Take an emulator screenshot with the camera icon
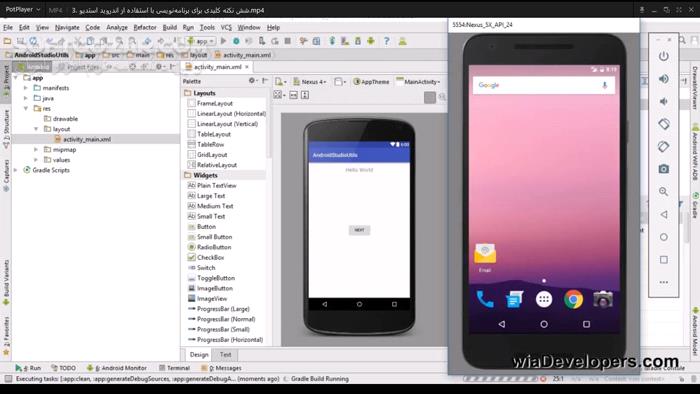 tap(664, 169)
